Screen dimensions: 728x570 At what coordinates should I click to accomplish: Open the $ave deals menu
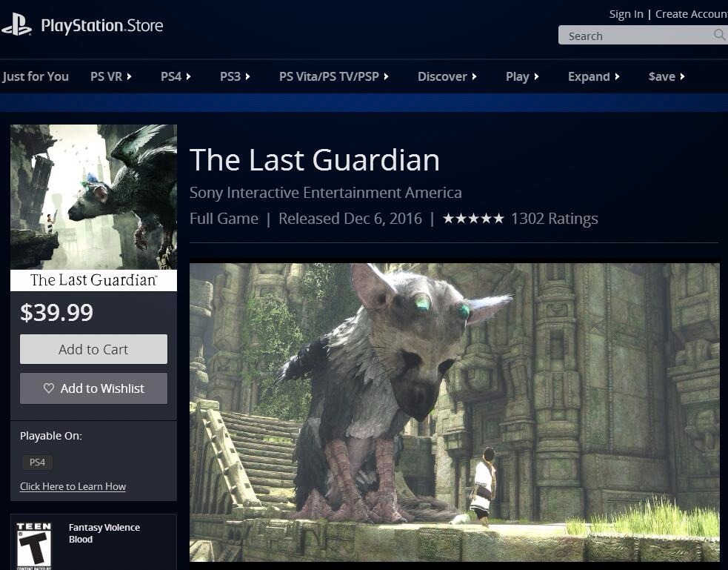pos(667,76)
